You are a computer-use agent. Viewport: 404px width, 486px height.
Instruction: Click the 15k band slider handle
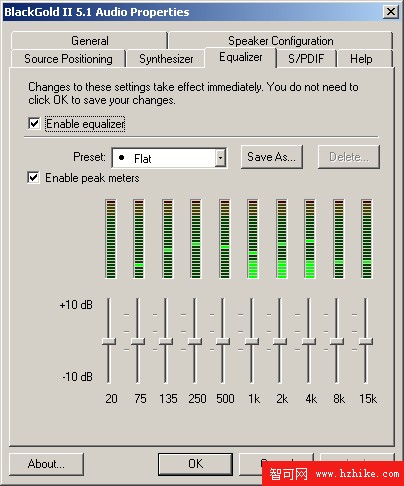point(366,341)
